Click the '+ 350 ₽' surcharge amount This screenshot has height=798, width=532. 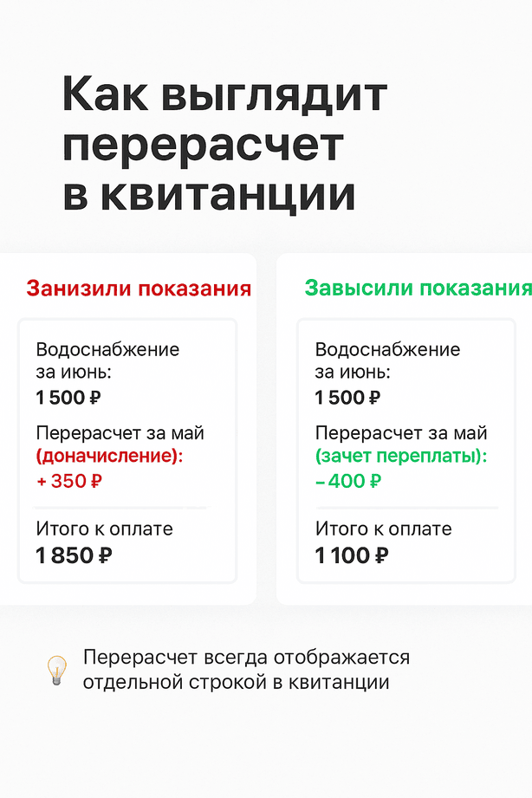68,481
